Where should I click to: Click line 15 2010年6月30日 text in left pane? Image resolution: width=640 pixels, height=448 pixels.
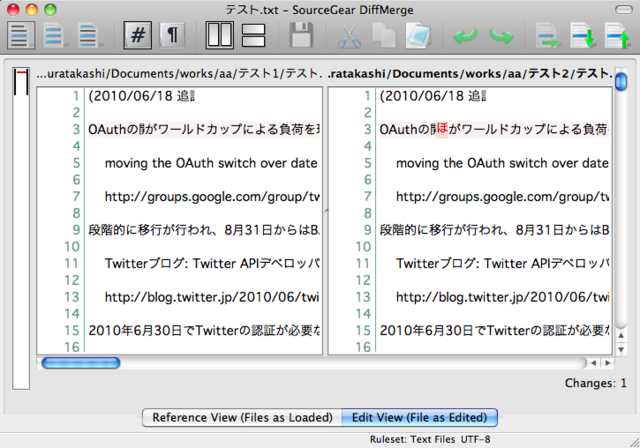[x=204, y=330]
